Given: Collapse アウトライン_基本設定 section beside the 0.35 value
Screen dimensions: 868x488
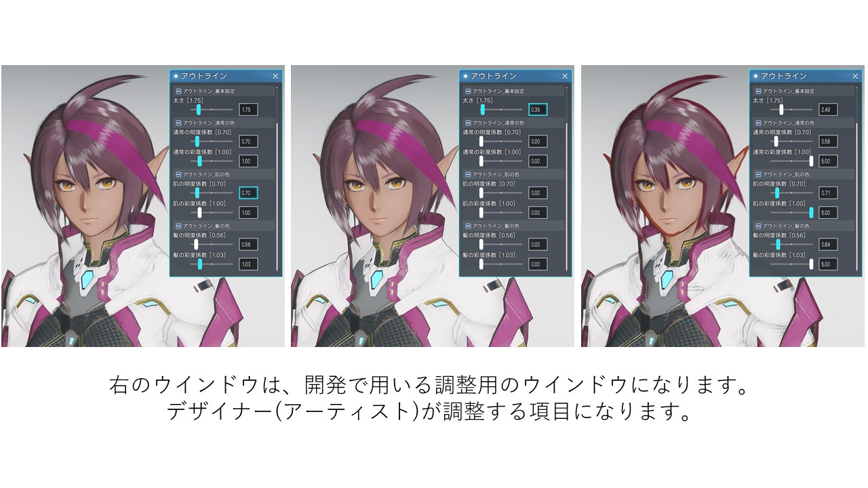Looking at the screenshot, I should click(x=468, y=91).
